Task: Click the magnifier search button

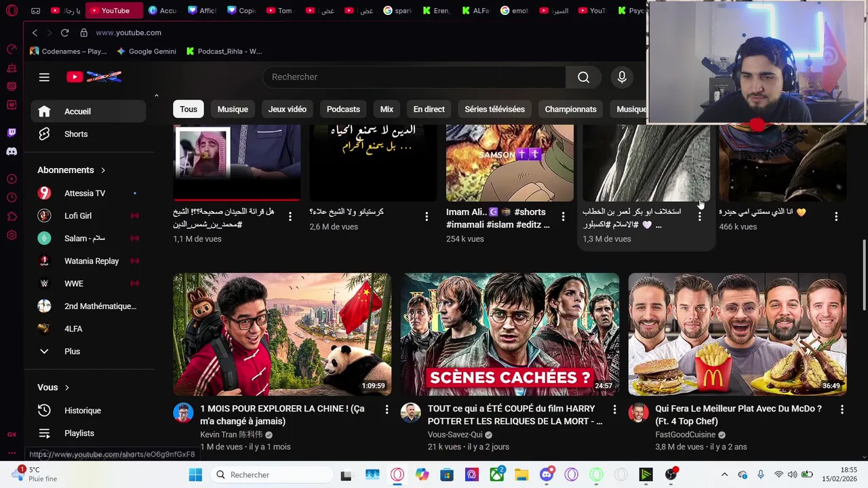Action: click(x=583, y=77)
